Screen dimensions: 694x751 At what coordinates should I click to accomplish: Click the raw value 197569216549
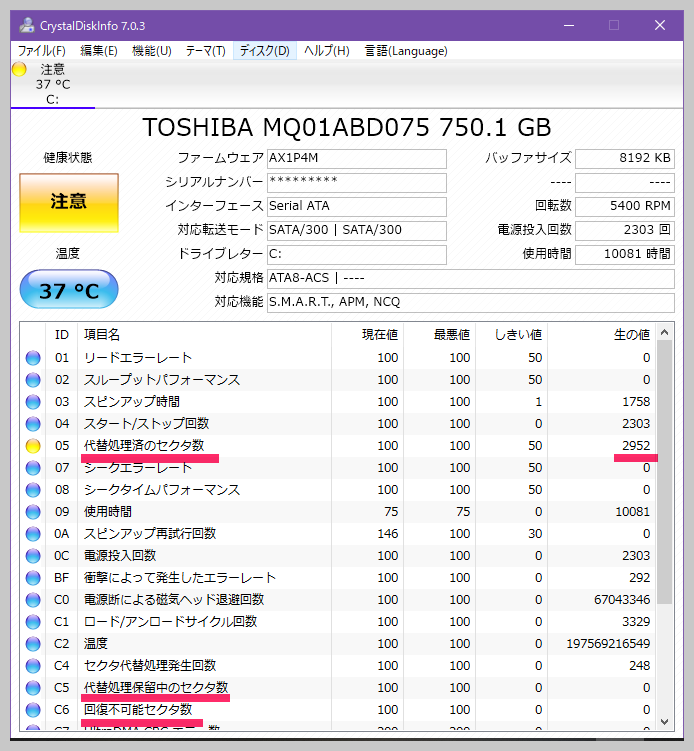point(608,644)
